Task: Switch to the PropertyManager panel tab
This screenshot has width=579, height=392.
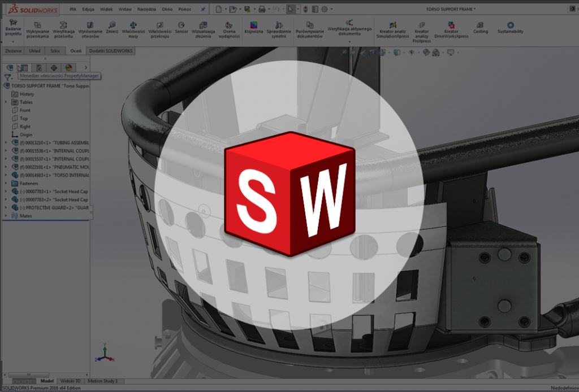Action: pos(23,67)
